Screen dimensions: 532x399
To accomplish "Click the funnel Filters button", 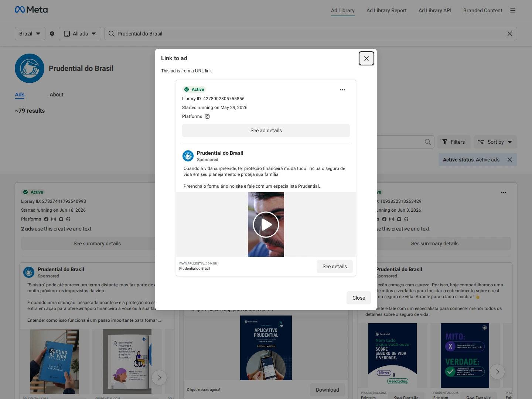I will 454,142.
